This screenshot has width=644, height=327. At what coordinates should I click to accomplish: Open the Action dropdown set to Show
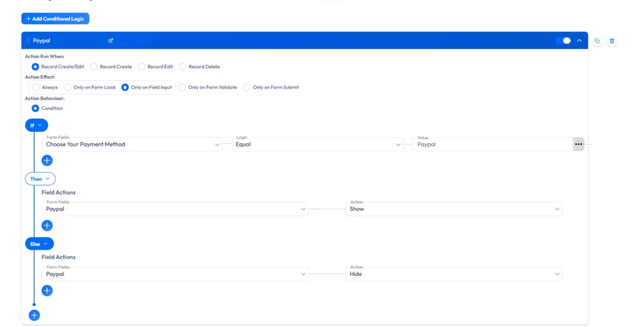453,209
